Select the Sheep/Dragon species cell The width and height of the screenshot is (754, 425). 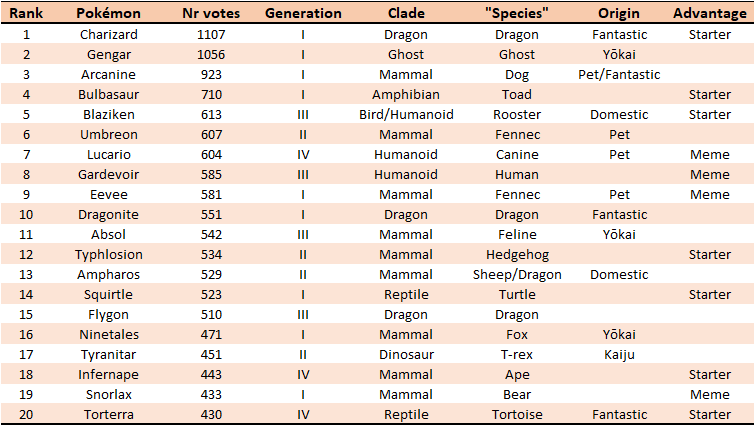click(x=516, y=274)
